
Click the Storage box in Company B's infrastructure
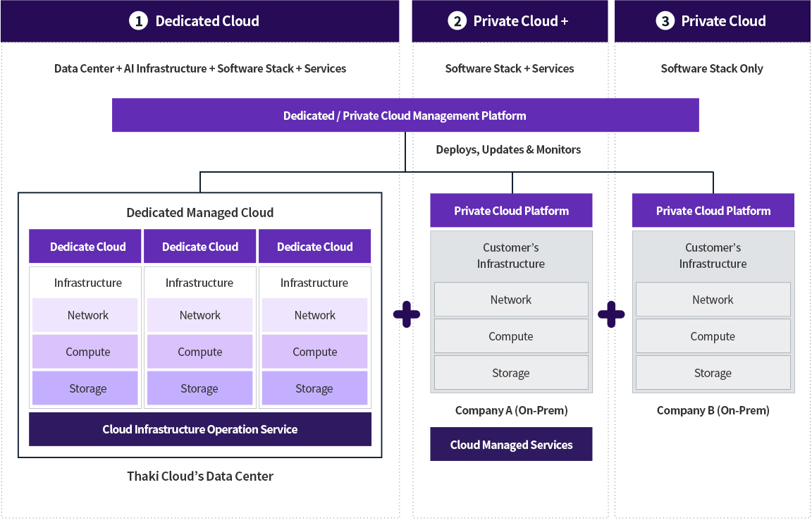713,373
